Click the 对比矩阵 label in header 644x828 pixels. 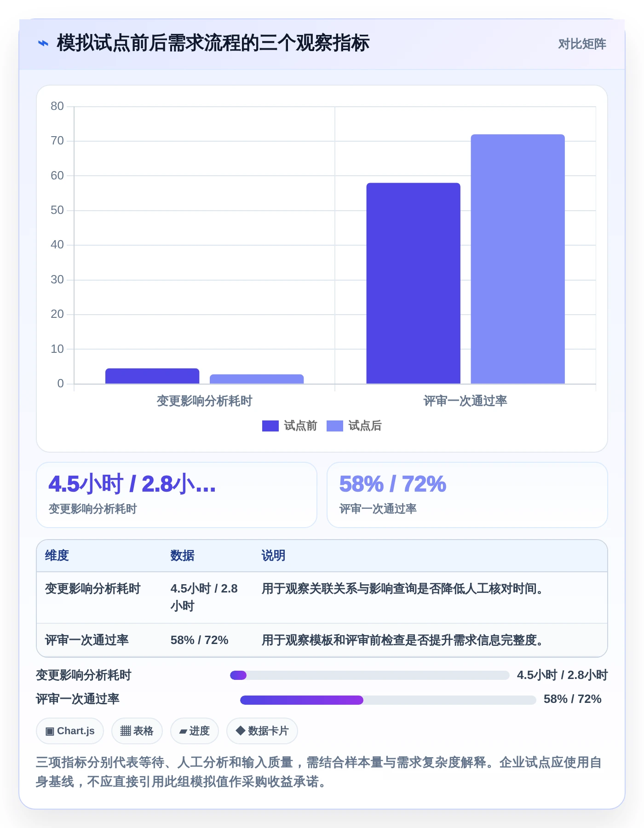tap(582, 44)
